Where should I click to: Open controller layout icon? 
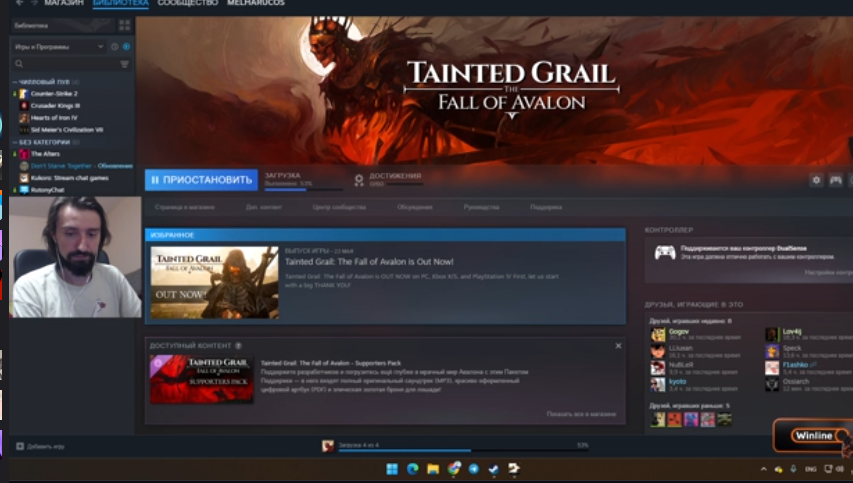click(x=836, y=179)
